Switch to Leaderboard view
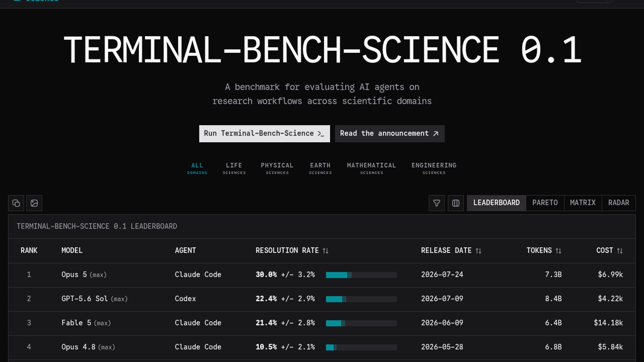Viewport: 644px width, 362px height. click(x=496, y=203)
